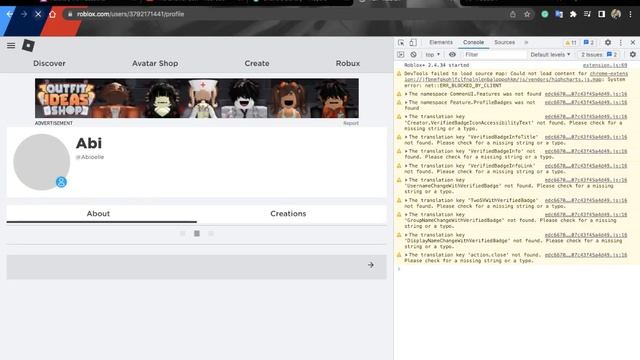
Task: Switch to the Elements tab
Action: pyautogui.click(x=441, y=42)
